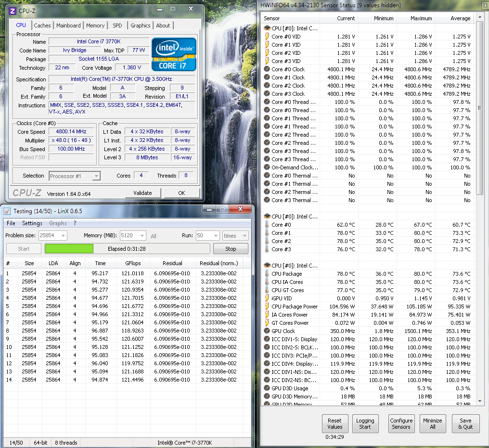489x448 pixels.
Task: Click the GFlops column header in LinX
Action: coord(133,263)
